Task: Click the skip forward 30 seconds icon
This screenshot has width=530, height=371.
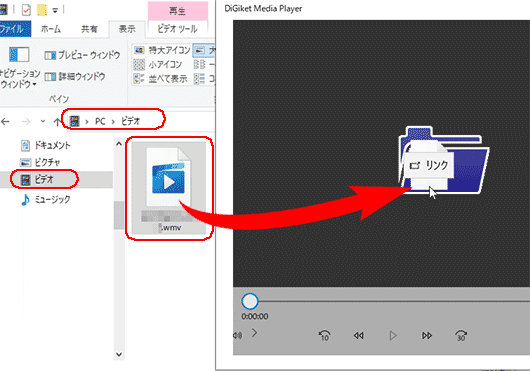Action: (461, 335)
